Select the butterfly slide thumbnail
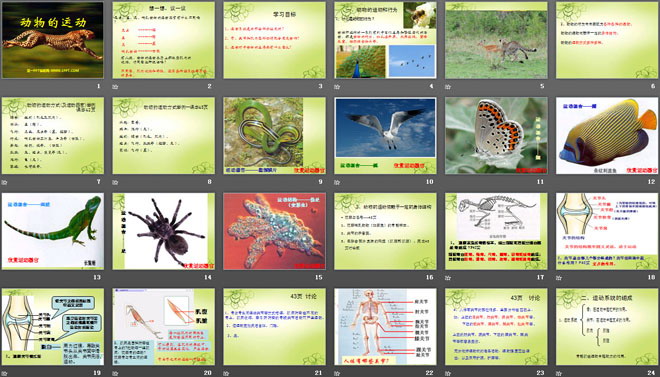Screen dimensions: 660x377 click(496, 135)
